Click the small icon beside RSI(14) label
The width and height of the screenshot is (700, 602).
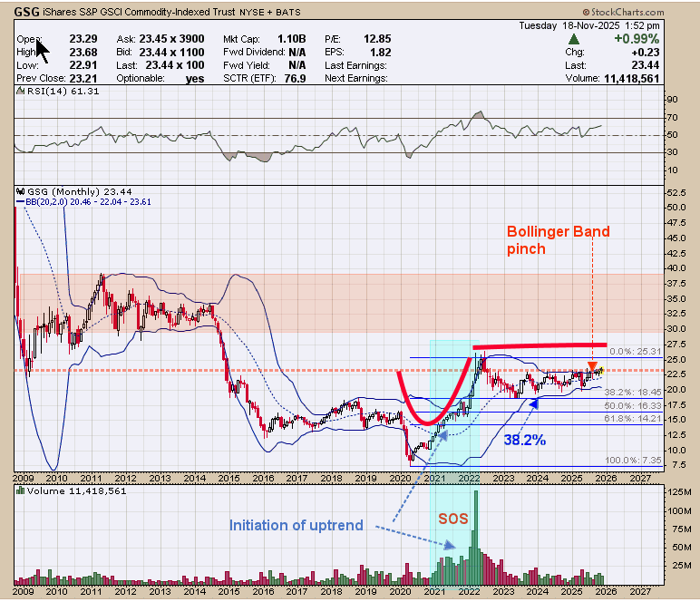[21, 91]
